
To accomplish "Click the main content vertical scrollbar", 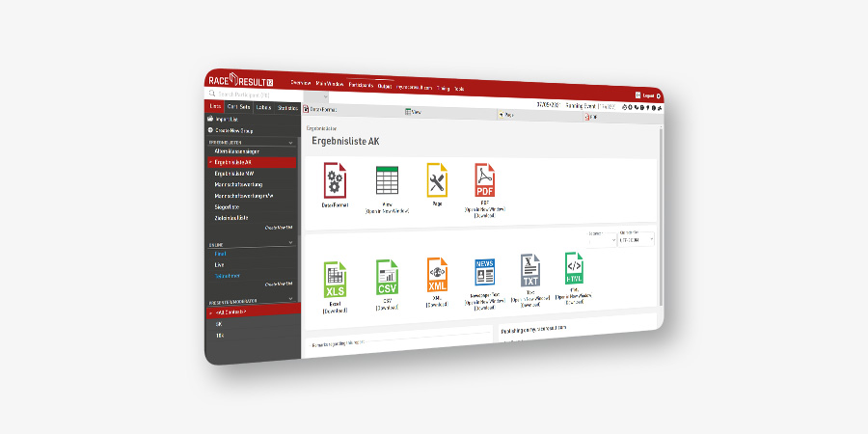I will [x=660, y=216].
